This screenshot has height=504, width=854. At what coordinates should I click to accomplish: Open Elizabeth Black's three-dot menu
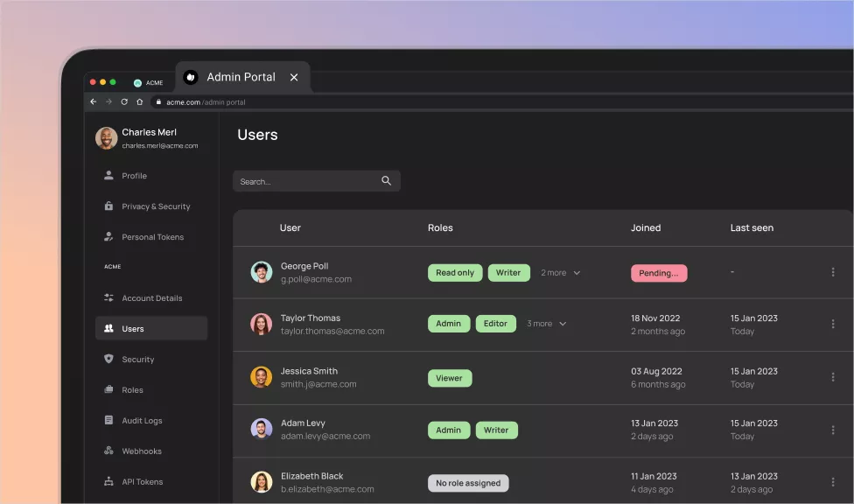833,482
